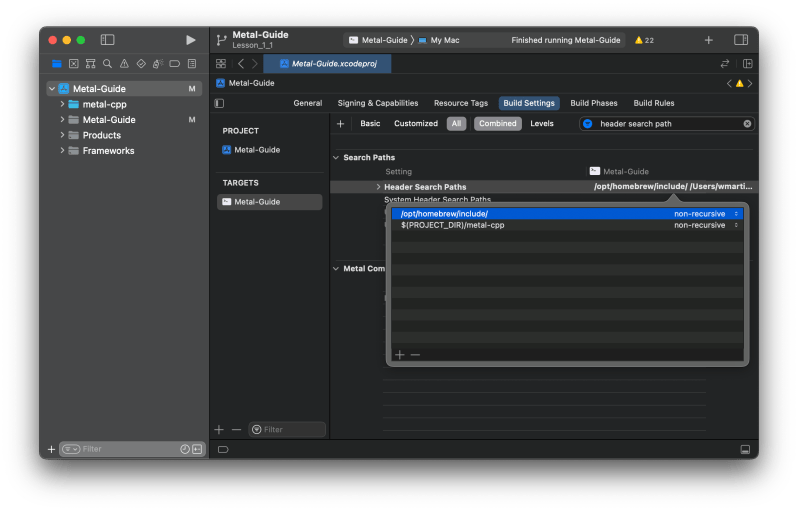
Task: Jump to previous issue arrow
Action: coord(729,83)
